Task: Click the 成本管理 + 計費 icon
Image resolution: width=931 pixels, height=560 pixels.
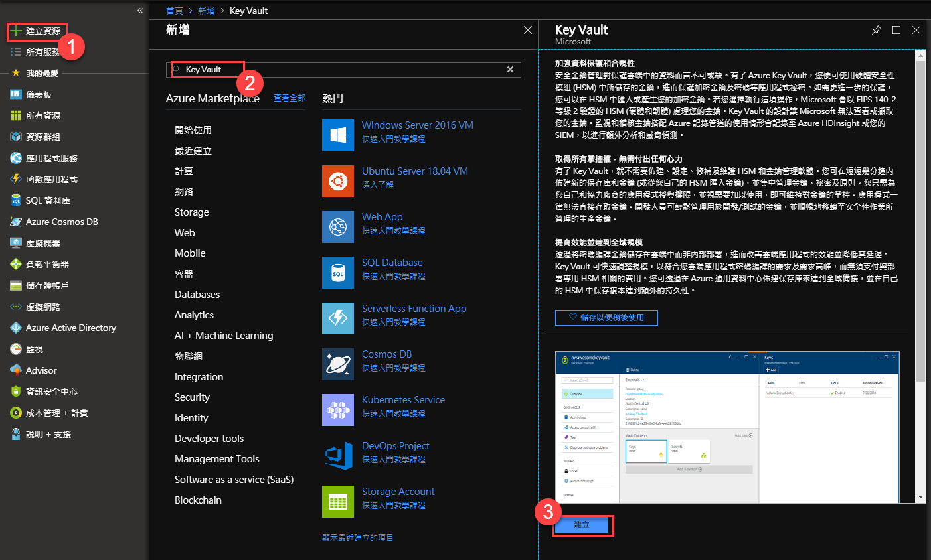Action: [16, 413]
